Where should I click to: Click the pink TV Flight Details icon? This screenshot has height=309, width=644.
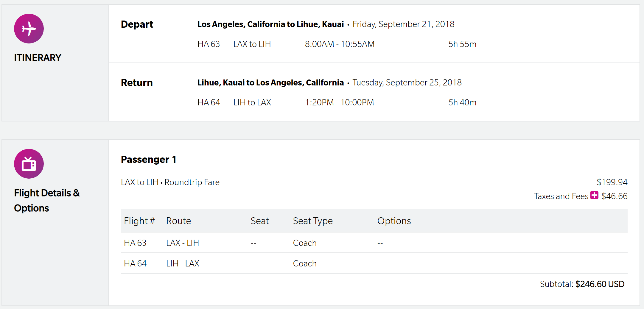(29, 164)
